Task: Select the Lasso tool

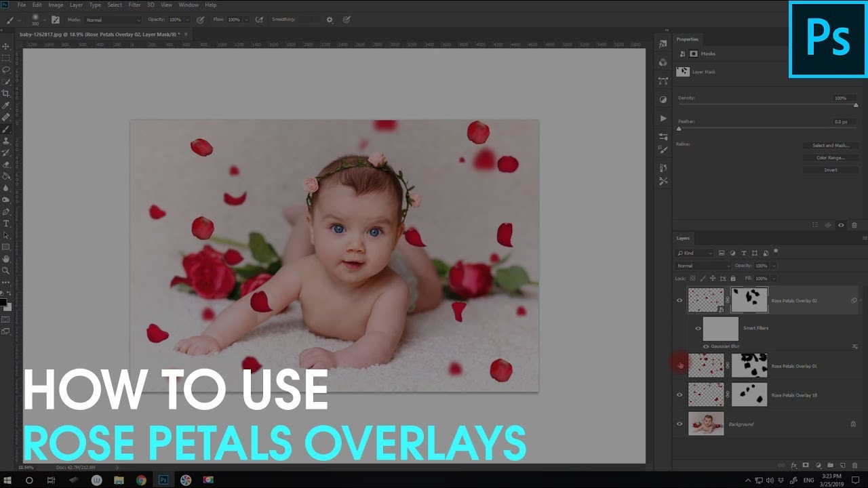Action: (x=6, y=70)
